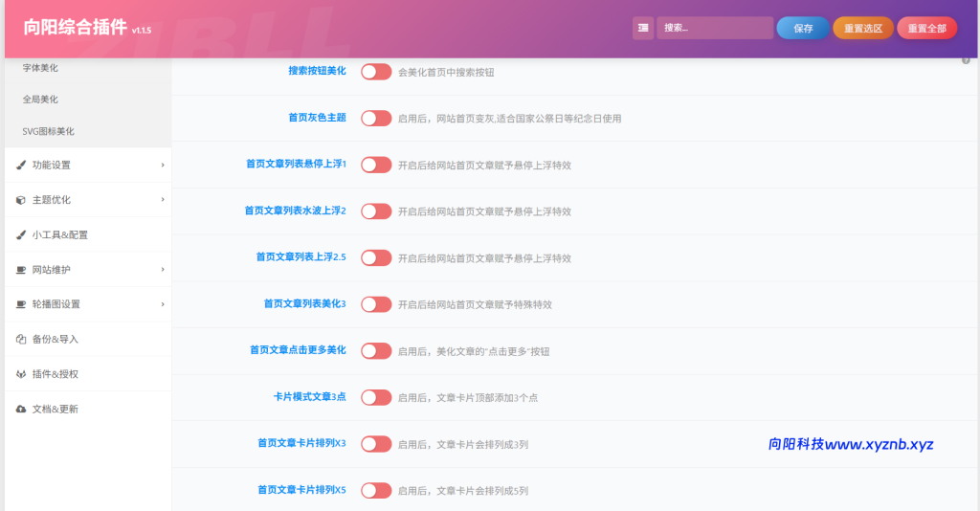Click description 文章卡片顶部添加3个点
The width and height of the screenshot is (980, 511).
point(487,398)
